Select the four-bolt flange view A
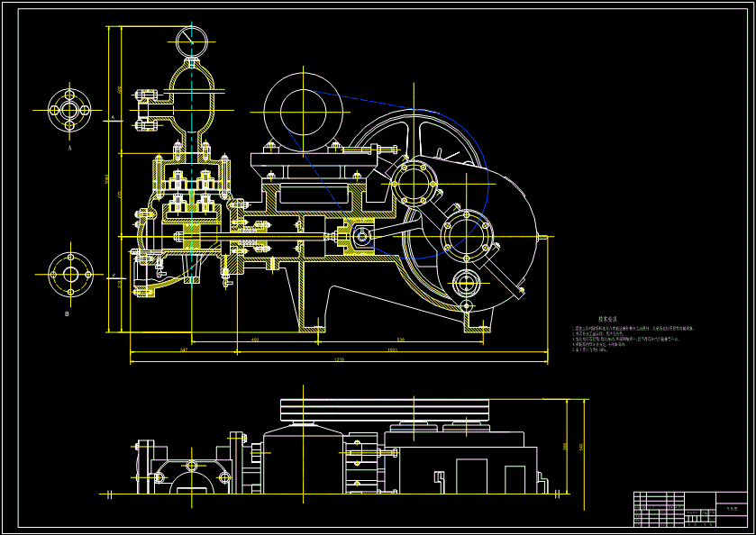The height and width of the screenshot is (535, 756). pyautogui.click(x=69, y=111)
